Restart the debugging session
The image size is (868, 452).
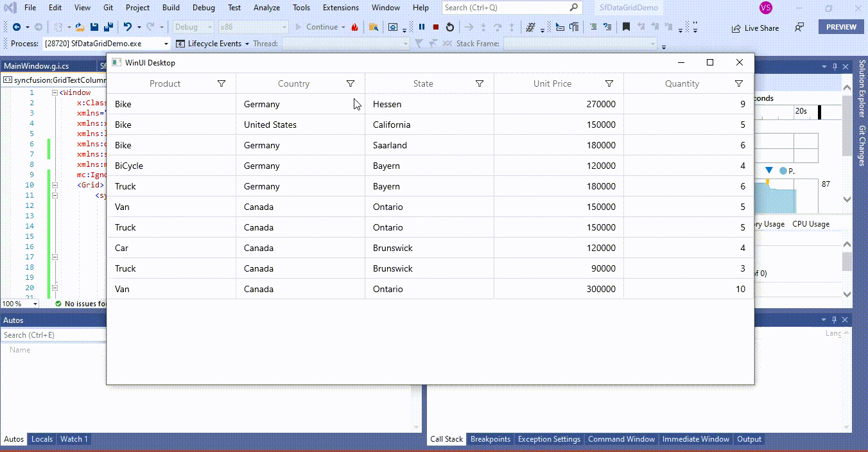point(449,27)
